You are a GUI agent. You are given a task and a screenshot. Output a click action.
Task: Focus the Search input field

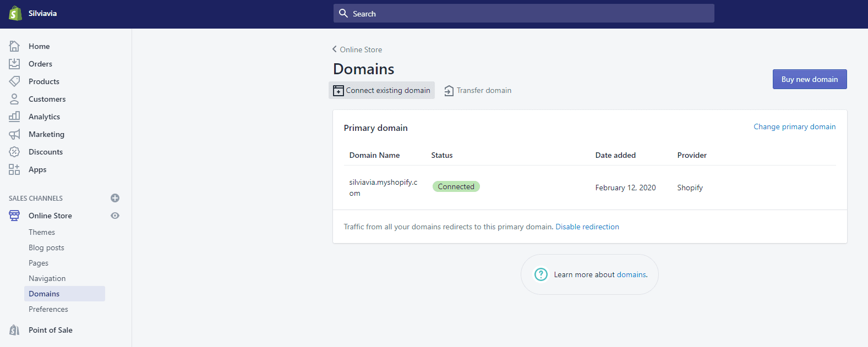coord(524,13)
